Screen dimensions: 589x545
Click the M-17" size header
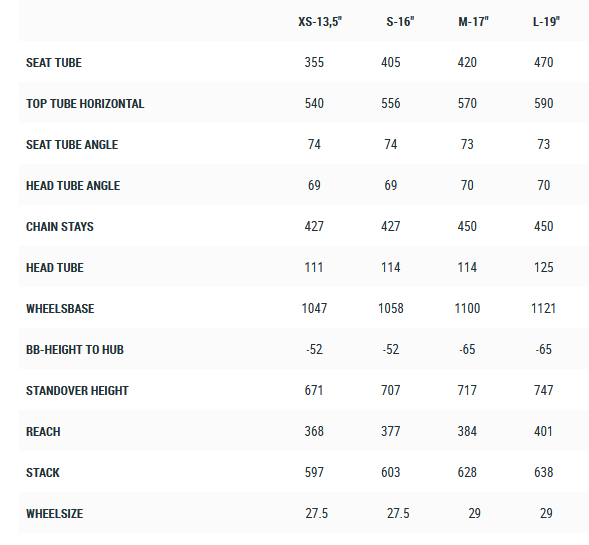pos(473,21)
